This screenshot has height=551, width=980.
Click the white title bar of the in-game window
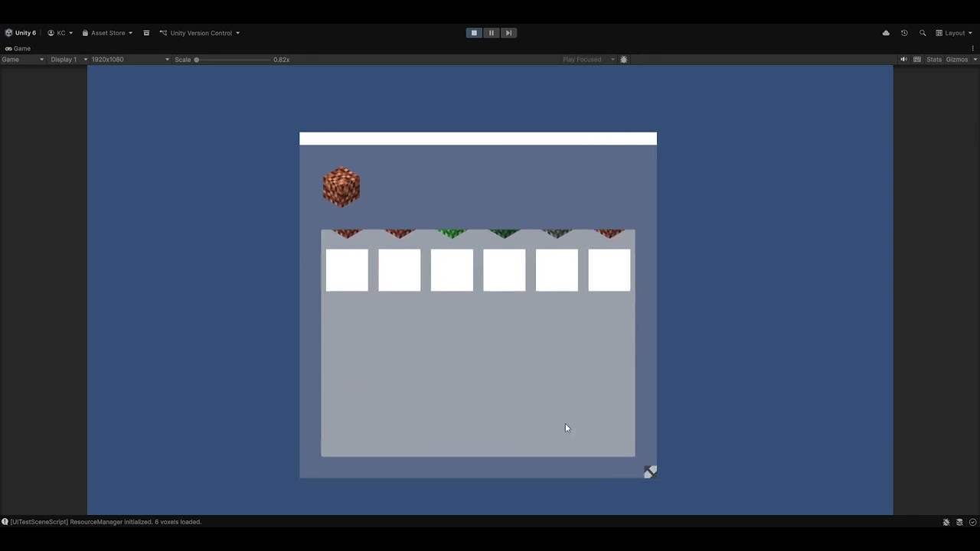click(x=478, y=139)
